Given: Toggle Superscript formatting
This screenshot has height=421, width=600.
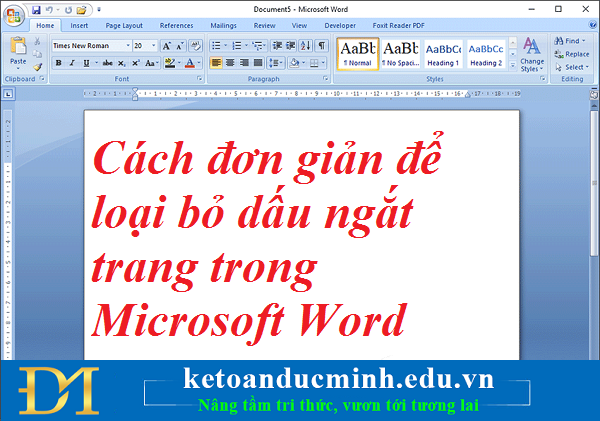Looking at the screenshot, I should (135, 63).
